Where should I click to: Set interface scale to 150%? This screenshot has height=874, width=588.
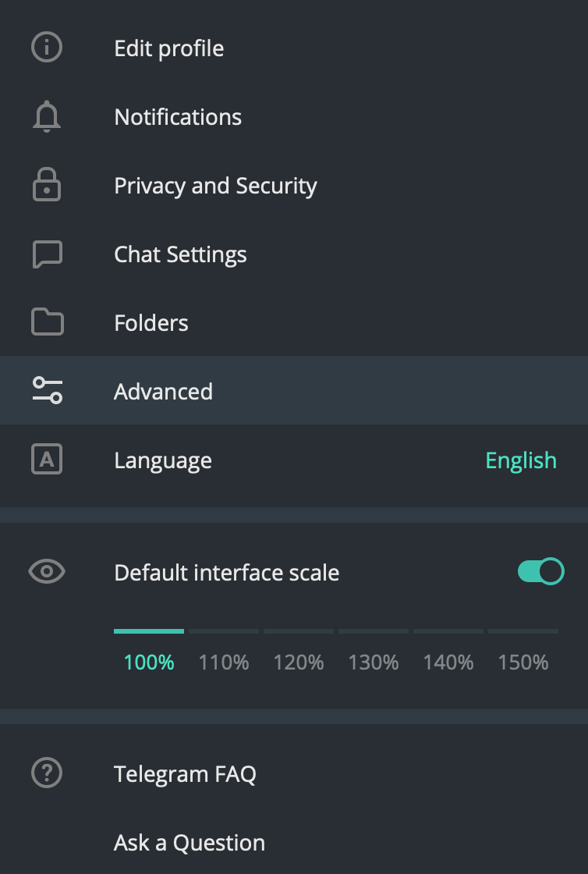pyautogui.click(x=523, y=663)
